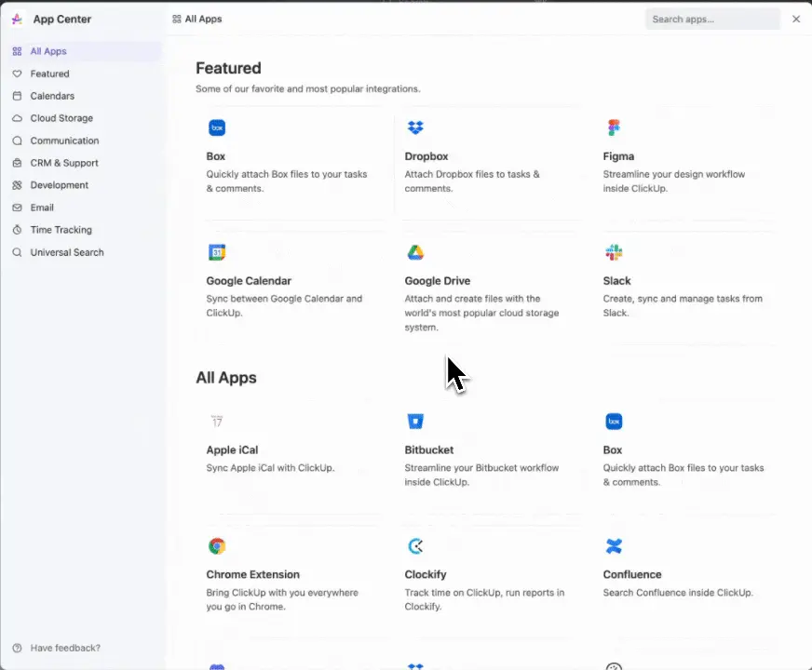Open the Figma app title
The image size is (812, 670).
[618, 156]
